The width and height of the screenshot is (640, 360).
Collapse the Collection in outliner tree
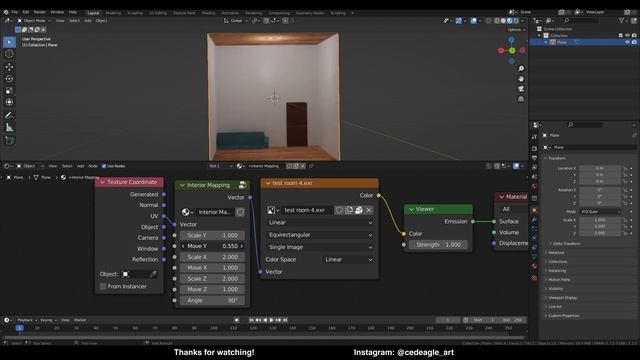540,36
